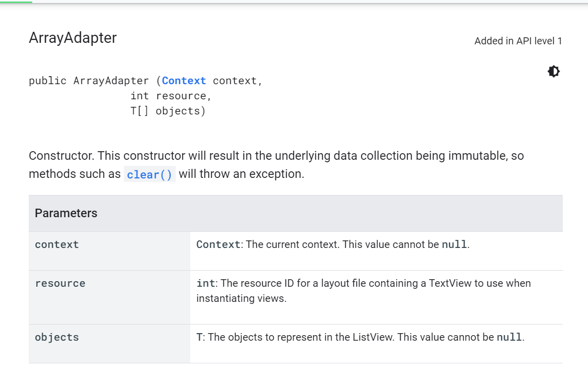Click the Context type label in context row
This screenshot has width=588, height=381.
tap(218, 244)
